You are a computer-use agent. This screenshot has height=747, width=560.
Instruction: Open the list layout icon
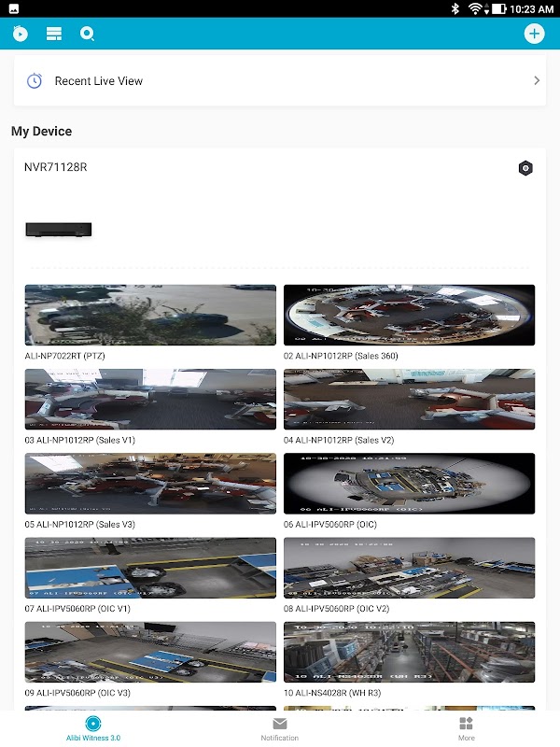pos(54,34)
